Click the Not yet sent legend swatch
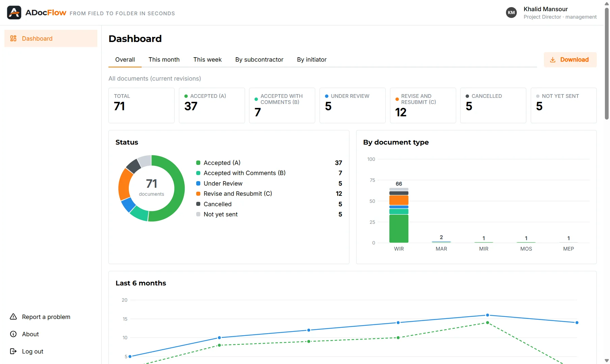This screenshot has height=364, width=610. [x=198, y=214]
